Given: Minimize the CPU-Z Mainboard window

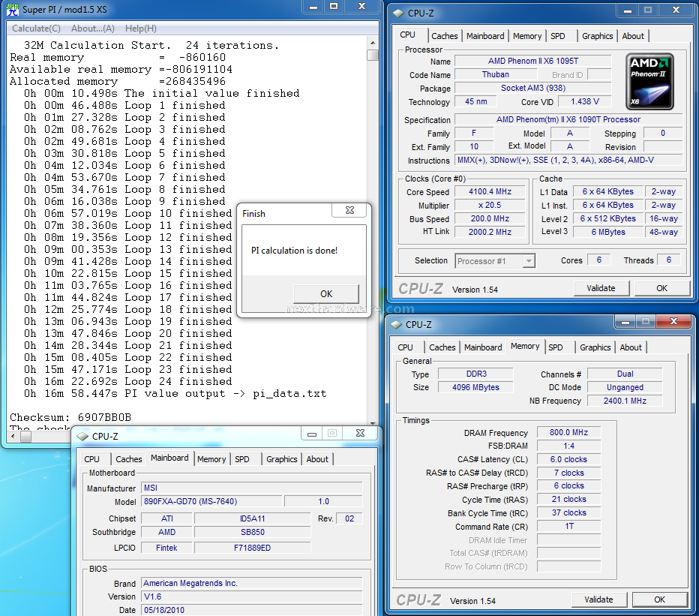Looking at the screenshot, I should click(312, 434).
